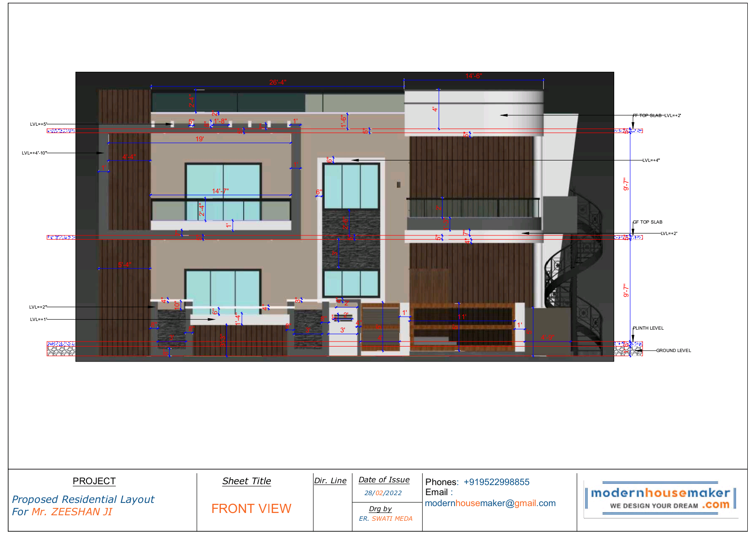Select the 26'-4" top dimension
Viewport: 756px width, 534px height.
(x=278, y=82)
